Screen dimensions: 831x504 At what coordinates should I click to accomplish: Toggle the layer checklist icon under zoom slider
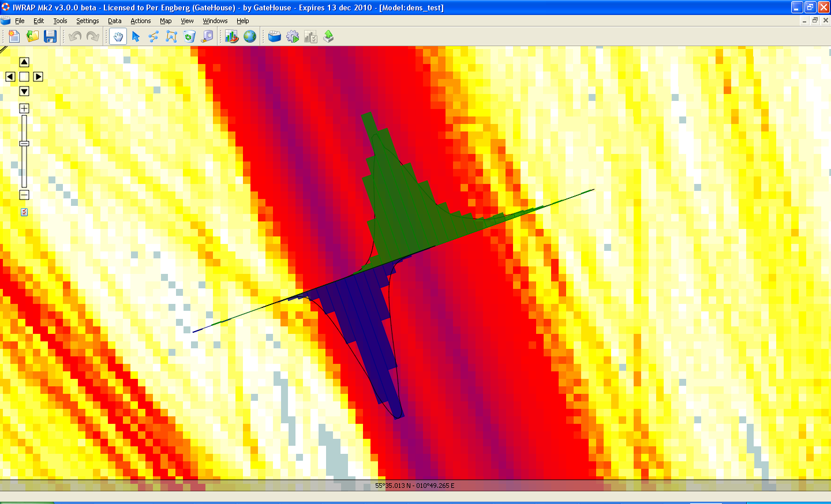[x=24, y=212]
